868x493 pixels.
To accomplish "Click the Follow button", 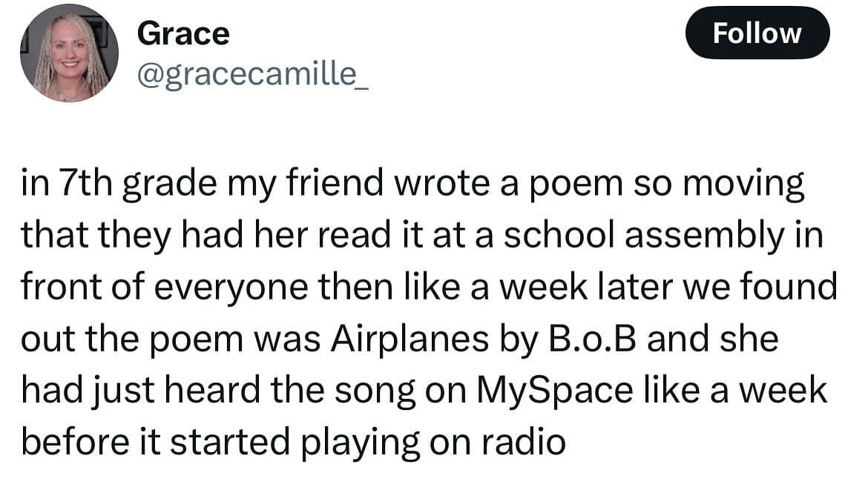I will [757, 33].
